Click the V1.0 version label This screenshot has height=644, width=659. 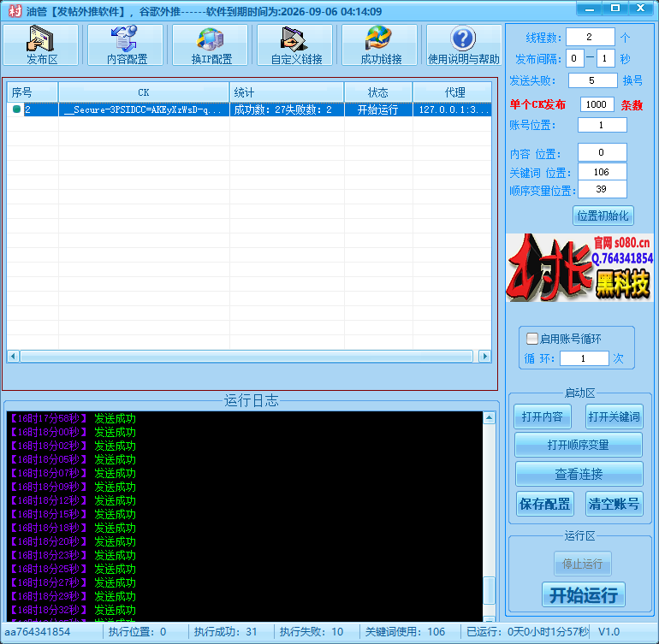(x=609, y=631)
